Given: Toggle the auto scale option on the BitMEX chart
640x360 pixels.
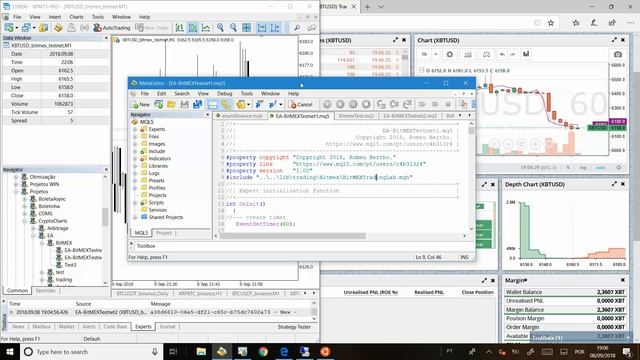Looking at the screenshot, I should (601, 168).
